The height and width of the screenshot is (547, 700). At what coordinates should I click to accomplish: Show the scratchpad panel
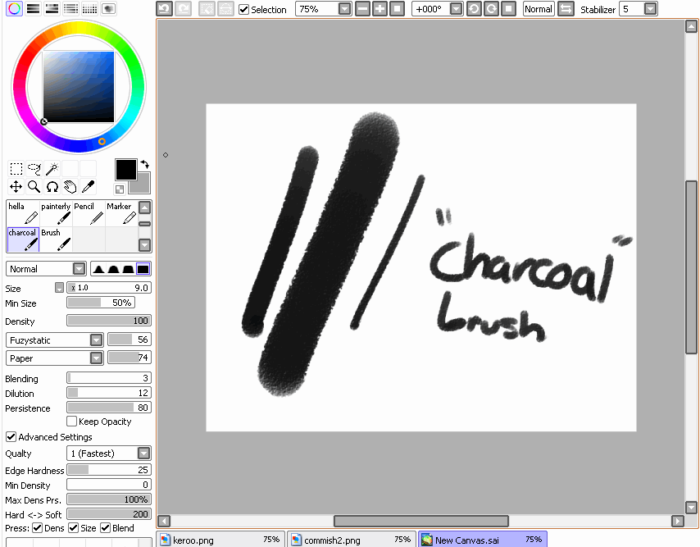click(108, 8)
